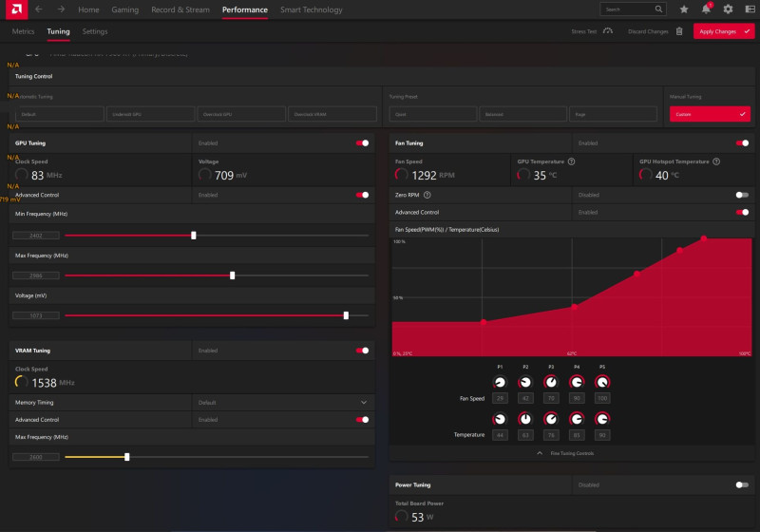Viewport: 760px width, 532px height.
Task: Select Overclock GPU option
Action: [x=241, y=114]
